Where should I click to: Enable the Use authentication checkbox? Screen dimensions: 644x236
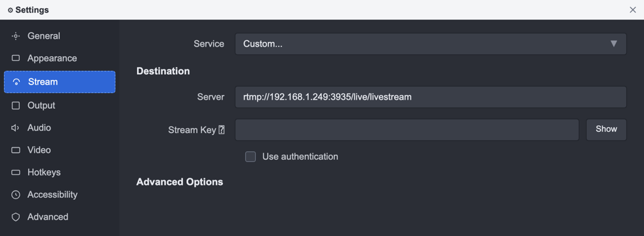(251, 157)
